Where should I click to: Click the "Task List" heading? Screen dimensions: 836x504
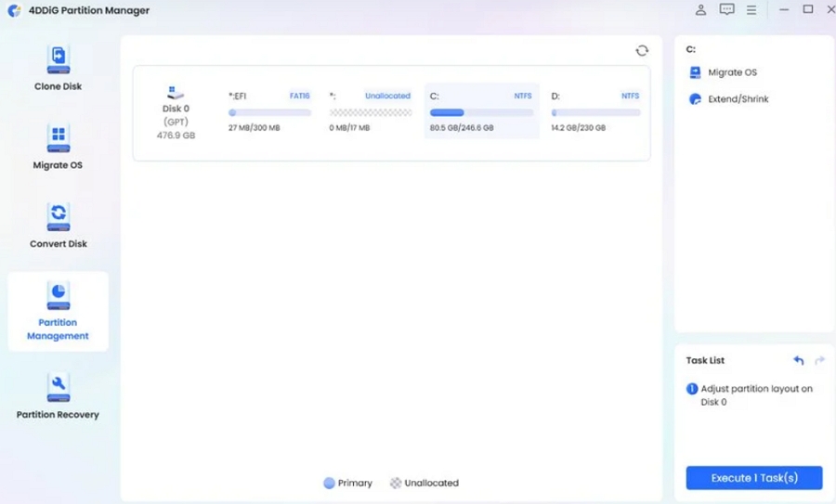tap(705, 361)
